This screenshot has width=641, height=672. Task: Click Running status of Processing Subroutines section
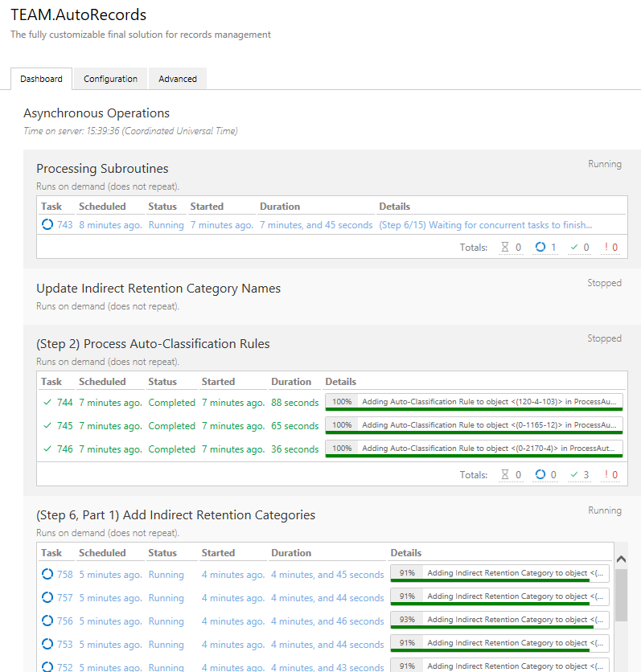coord(605,164)
